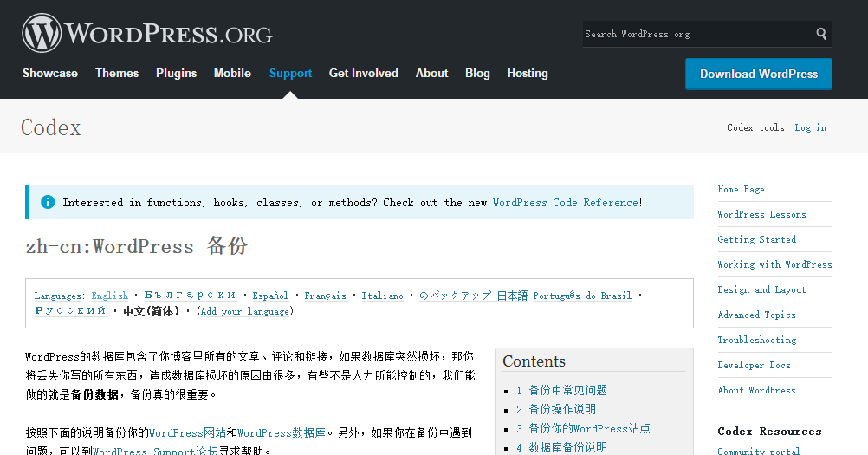Select the Support tab in navigation

pos(290,74)
